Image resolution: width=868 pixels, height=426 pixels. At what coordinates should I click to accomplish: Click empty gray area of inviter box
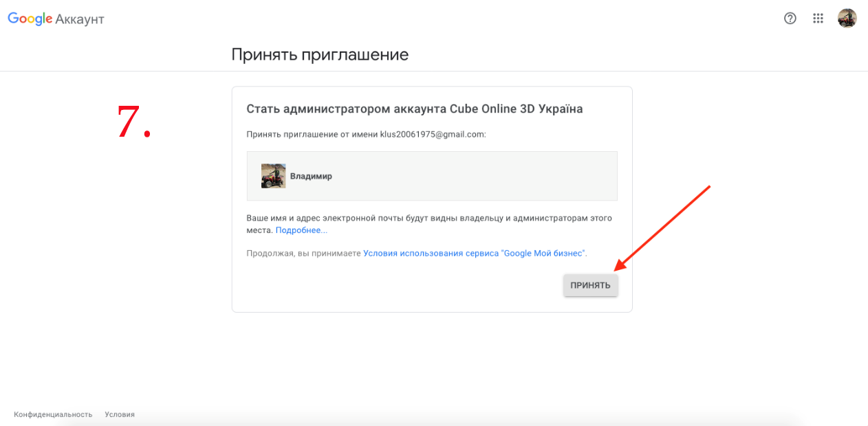coord(475,176)
